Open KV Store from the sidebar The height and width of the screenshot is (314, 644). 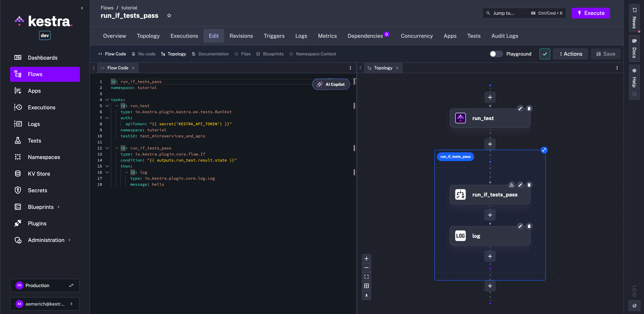pyautogui.click(x=39, y=173)
